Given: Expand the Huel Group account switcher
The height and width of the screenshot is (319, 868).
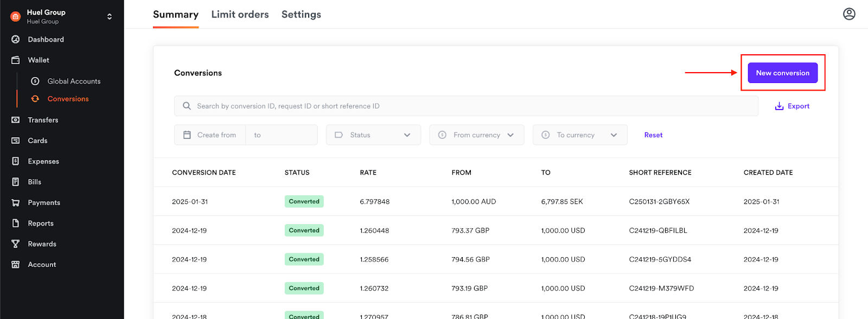Looking at the screenshot, I should click(109, 16).
